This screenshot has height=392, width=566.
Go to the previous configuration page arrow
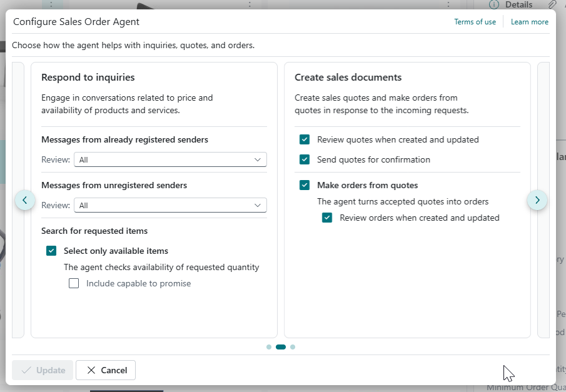[24, 200]
